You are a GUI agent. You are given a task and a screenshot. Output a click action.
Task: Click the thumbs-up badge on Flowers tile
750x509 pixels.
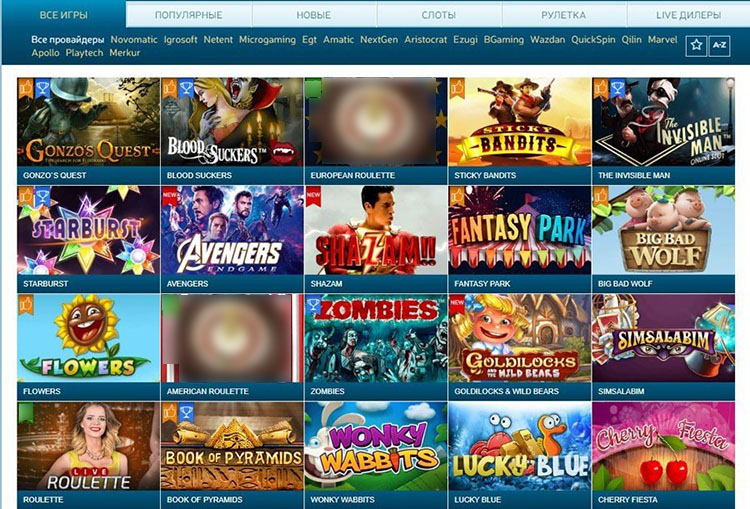(25, 304)
